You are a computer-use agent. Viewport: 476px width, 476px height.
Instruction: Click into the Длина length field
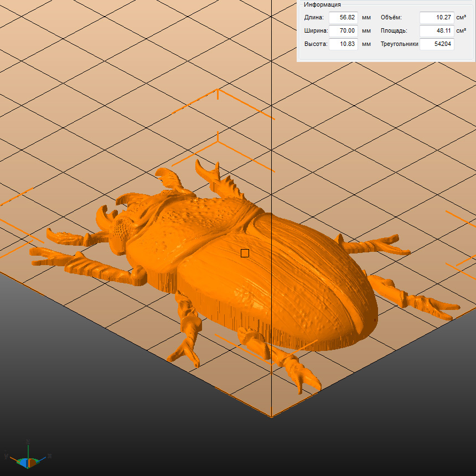[x=343, y=18]
